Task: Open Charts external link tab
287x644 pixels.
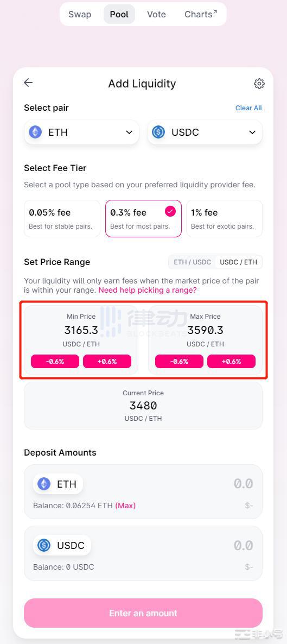Action: 201,14
